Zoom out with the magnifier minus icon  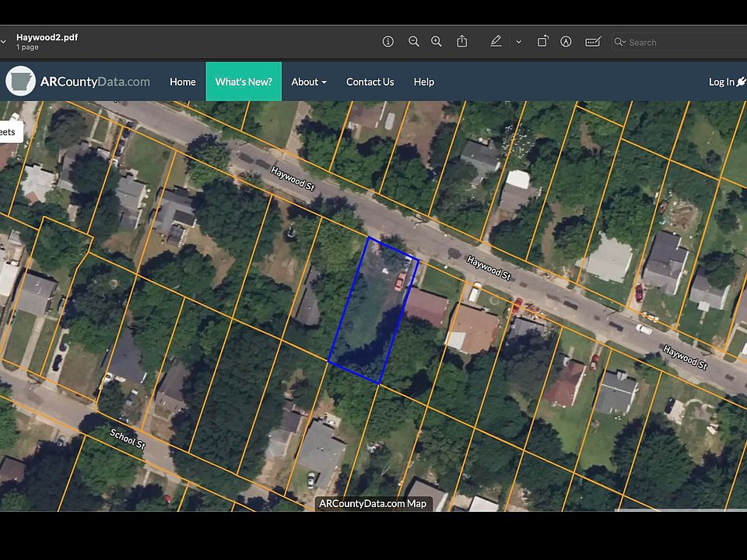tap(413, 42)
